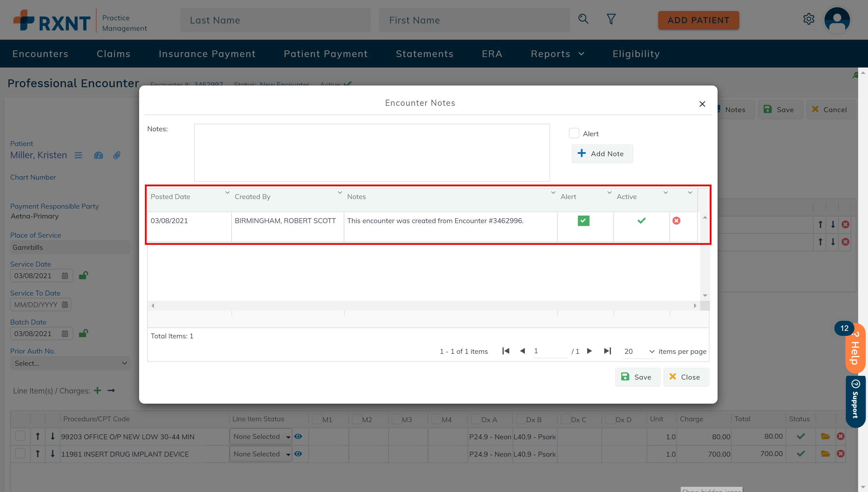
Task: Go to previous notes page
Action: pyautogui.click(x=522, y=351)
